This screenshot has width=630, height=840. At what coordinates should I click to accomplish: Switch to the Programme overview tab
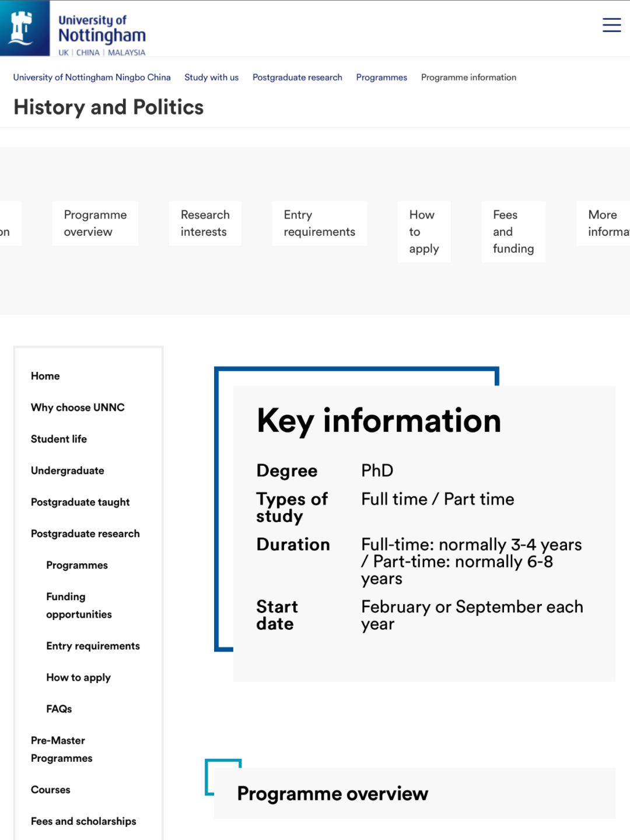pyautogui.click(x=95, y=223)
